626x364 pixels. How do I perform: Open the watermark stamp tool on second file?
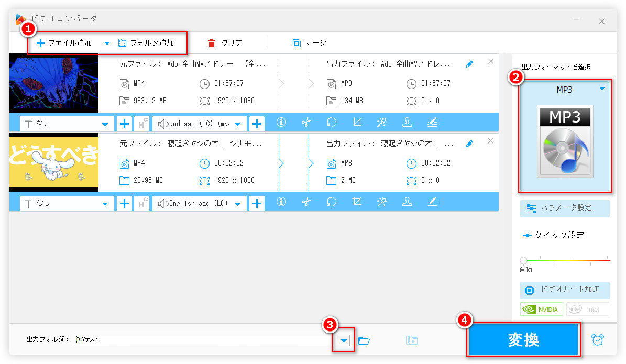click(407, 203)
